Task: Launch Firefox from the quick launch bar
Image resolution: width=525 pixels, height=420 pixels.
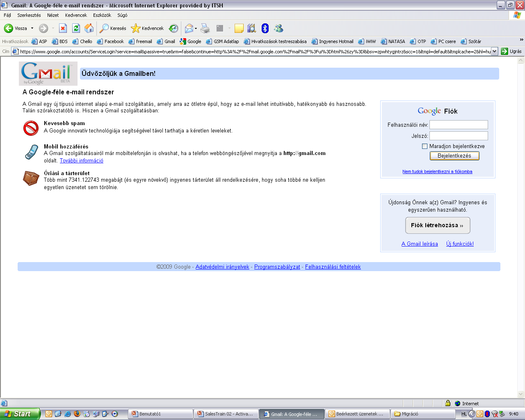Action: [x=77, y=414]
